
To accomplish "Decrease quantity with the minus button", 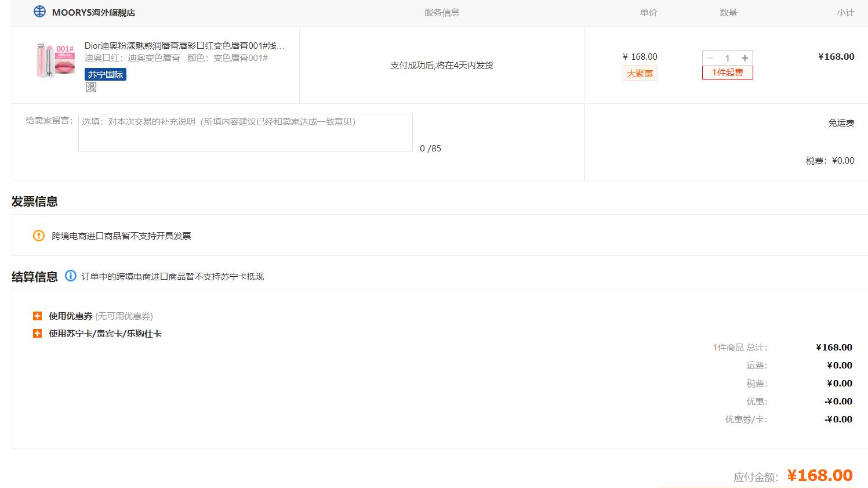I will (x=710, y=58).
